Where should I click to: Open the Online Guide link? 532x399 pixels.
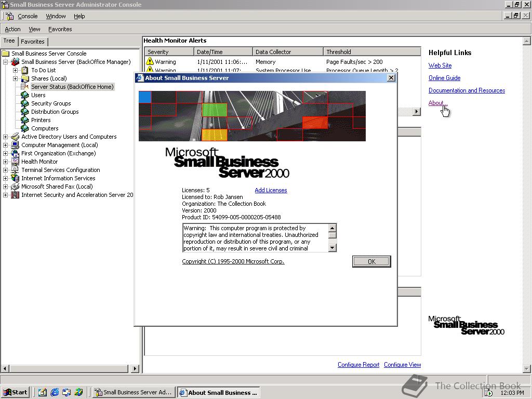444,78
